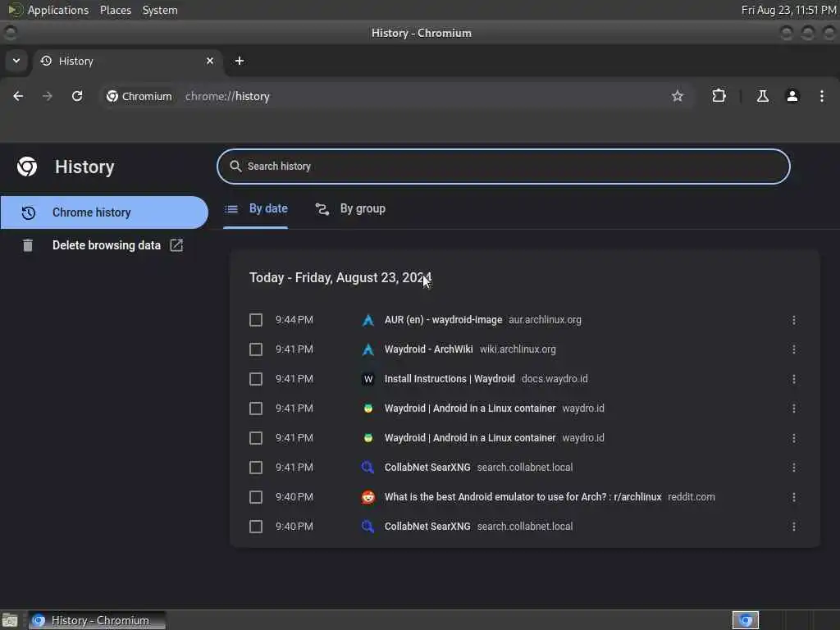Open more actions for AUR waydroid-image entry
Image resolution: width=840 pixels, height=630 pixels.
(x=794, y=320)
